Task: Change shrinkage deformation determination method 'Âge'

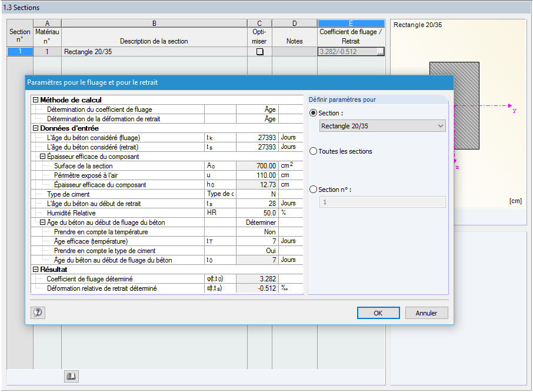Action: pos(257,119)
